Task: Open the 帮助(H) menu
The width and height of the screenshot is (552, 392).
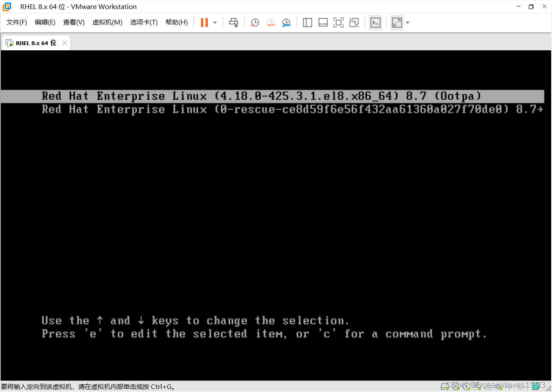Action: coord(177,22)
